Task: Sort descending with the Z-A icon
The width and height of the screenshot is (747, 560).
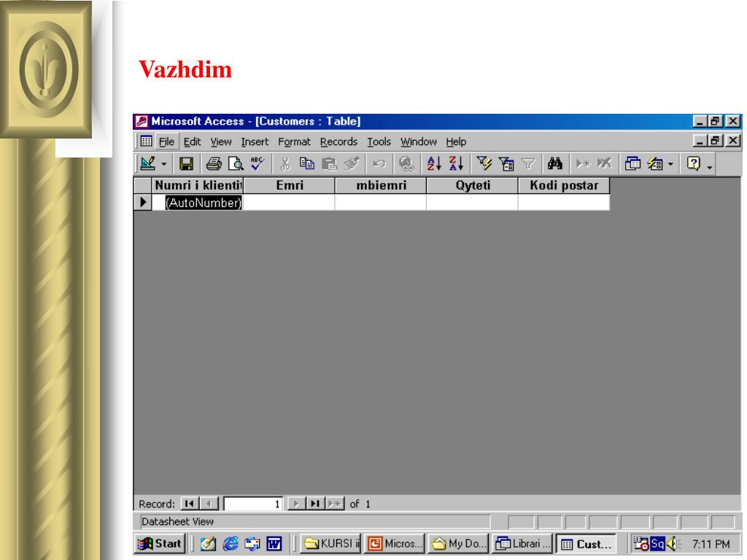Action: click(456, 164)
